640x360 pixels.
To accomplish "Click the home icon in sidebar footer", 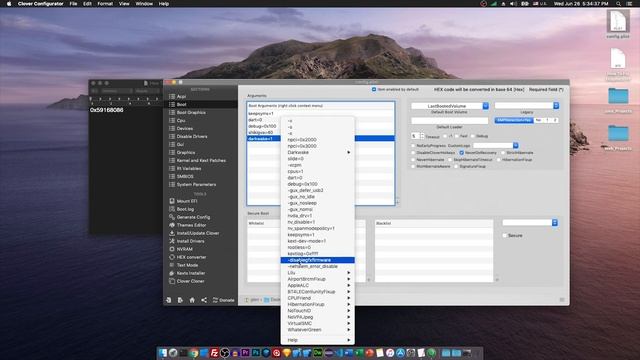I will coord(192,300).
